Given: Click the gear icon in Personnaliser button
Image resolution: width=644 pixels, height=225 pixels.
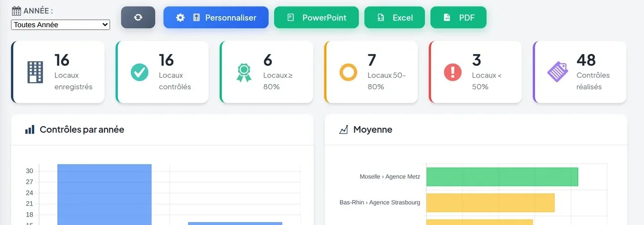Looking at the screenshot, I should tap(180, 18).
